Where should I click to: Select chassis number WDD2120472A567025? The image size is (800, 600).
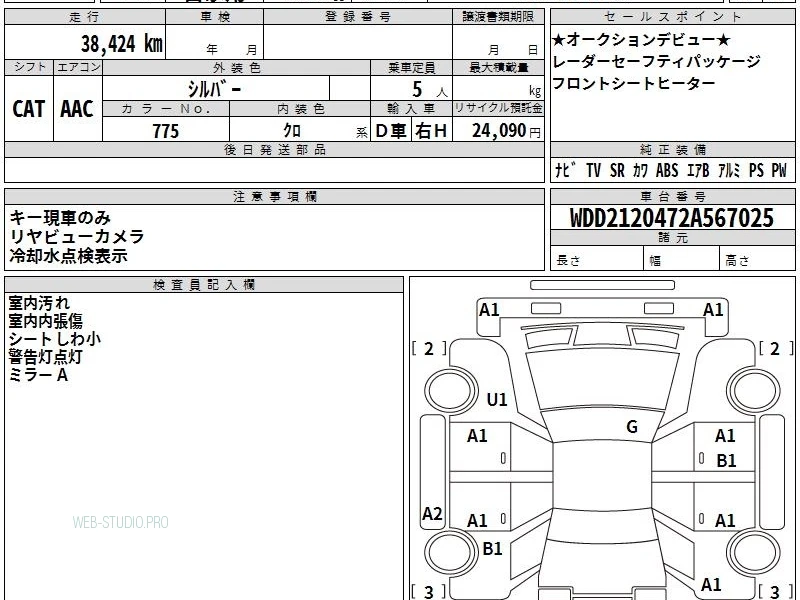(672, 218)
